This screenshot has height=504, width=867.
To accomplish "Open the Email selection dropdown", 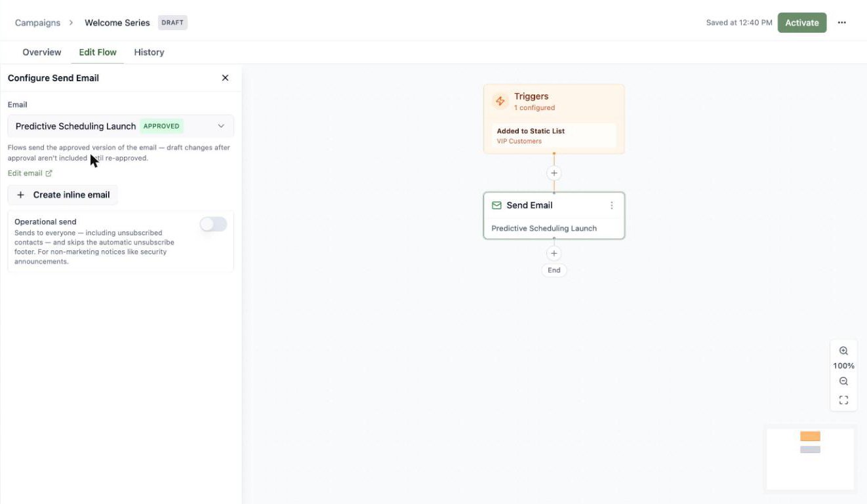I will (121, 126).
